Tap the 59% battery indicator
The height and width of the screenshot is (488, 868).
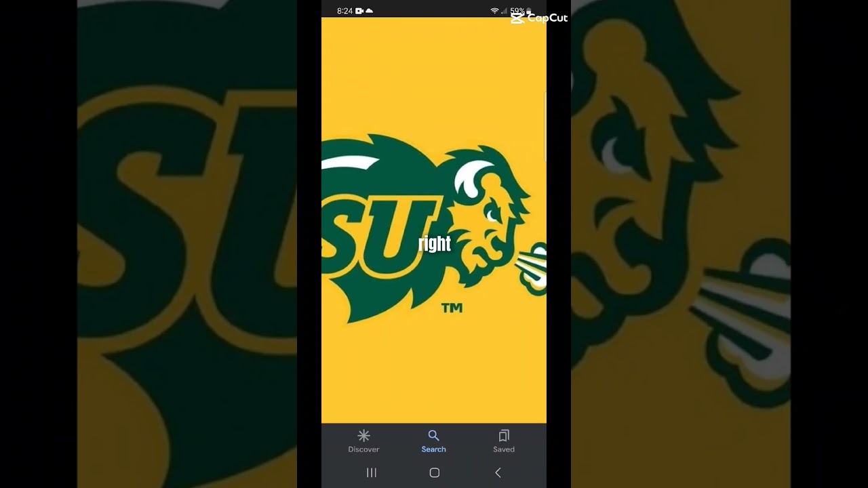point(521,11)
